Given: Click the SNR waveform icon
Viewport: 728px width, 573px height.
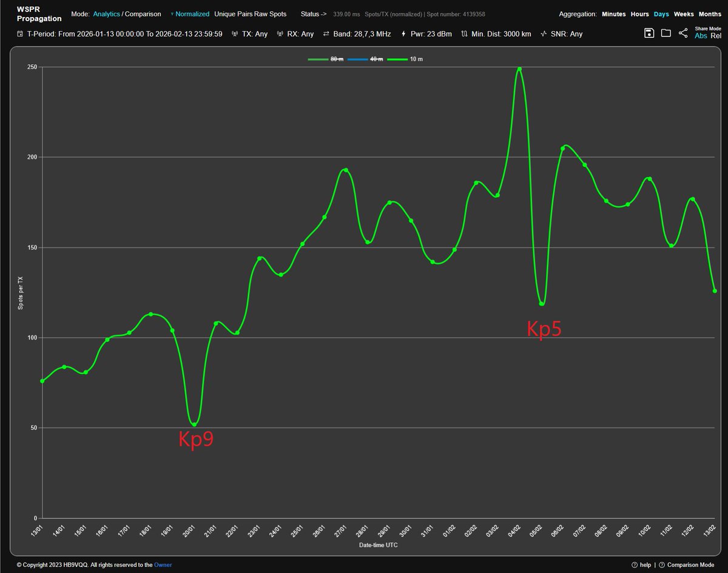Looking at the screenshot, I should [x=544, y=34].
